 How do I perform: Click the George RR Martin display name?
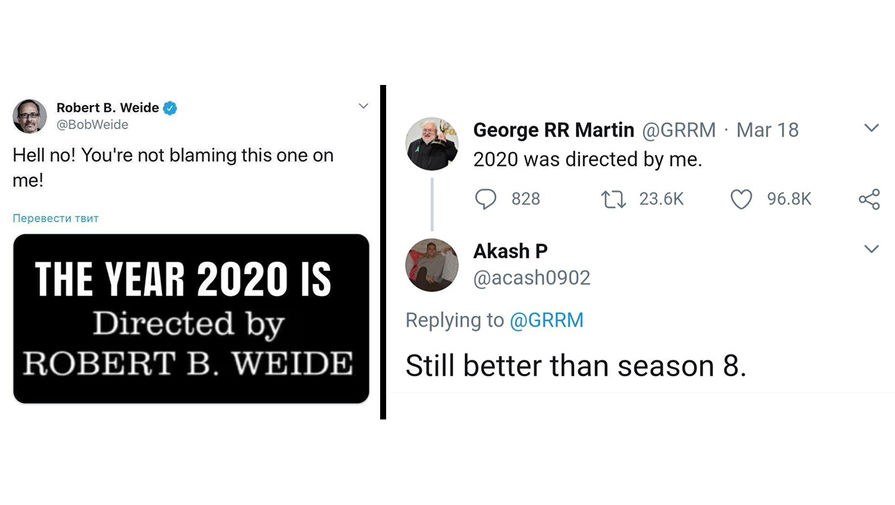click(553, 130)
